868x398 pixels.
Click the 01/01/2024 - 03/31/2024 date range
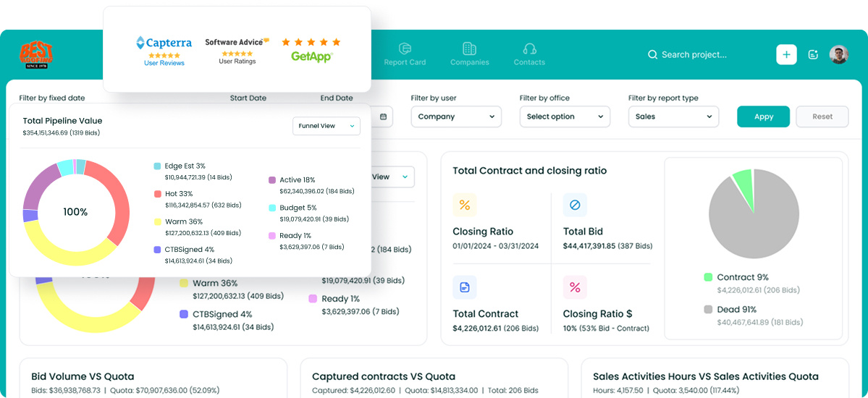coord(495,246)
